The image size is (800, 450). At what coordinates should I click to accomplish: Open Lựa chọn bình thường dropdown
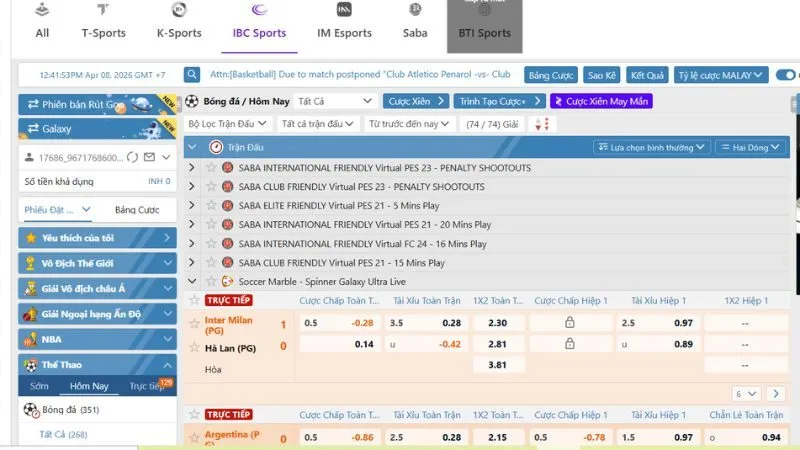[652, 147]
